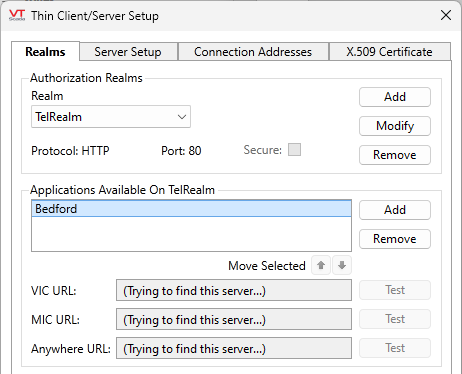
Task: Click the Anywhere URL field
Action: point(234,348)
